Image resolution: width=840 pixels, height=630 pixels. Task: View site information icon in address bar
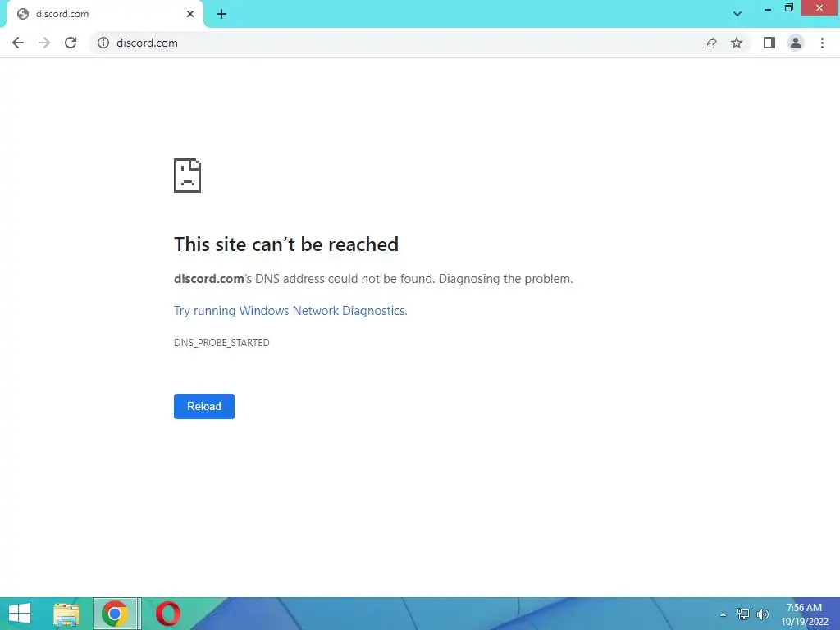[x=103, y=43]
